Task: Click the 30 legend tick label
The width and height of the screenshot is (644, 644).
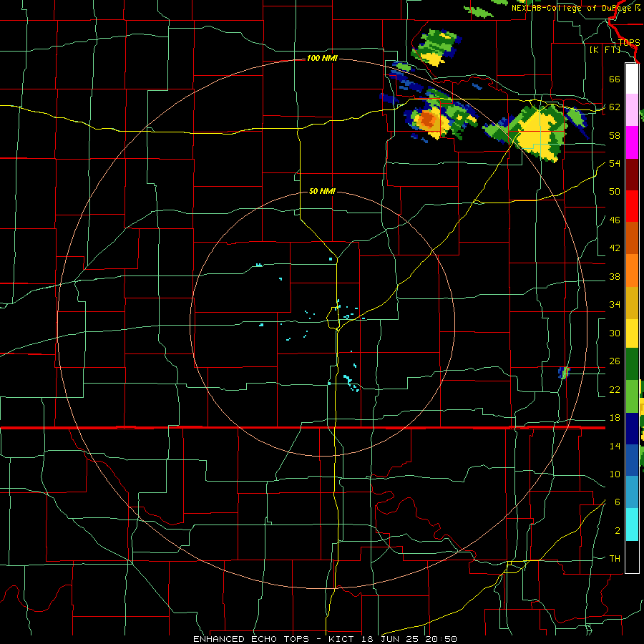Action: coord(615,333)
